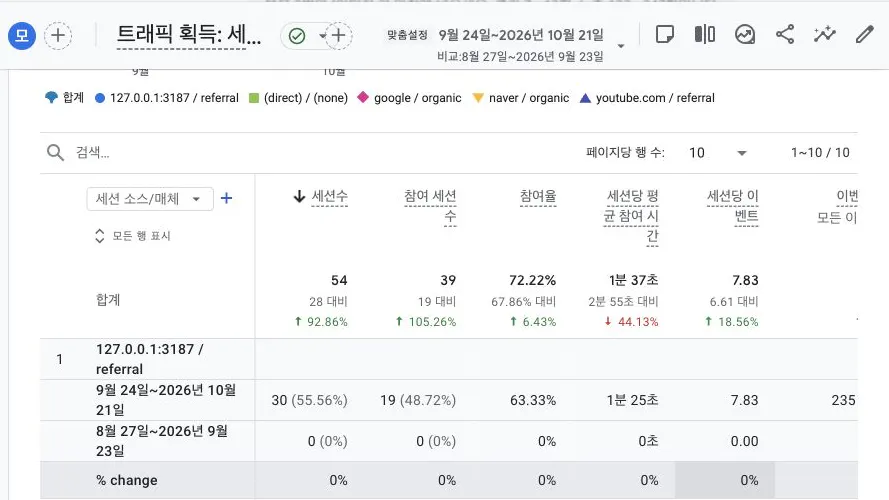Image resolution: width=889 pixels, height=500 pixels.
Task: Open the green check report status icon
Action: point(297,36)
